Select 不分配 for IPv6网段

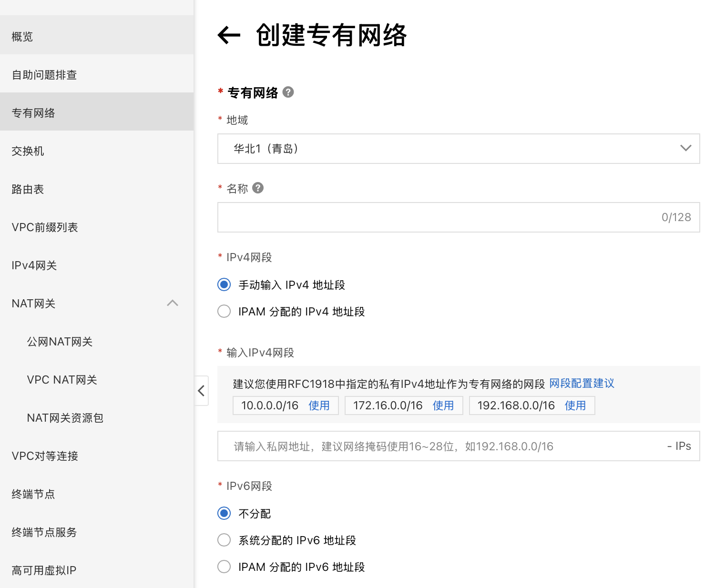[224, 513]
